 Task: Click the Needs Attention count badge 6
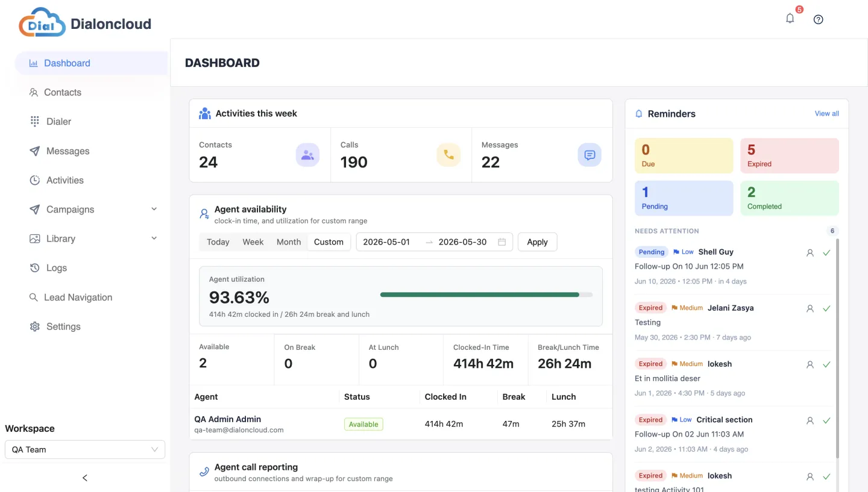click(x=832, y=231)
